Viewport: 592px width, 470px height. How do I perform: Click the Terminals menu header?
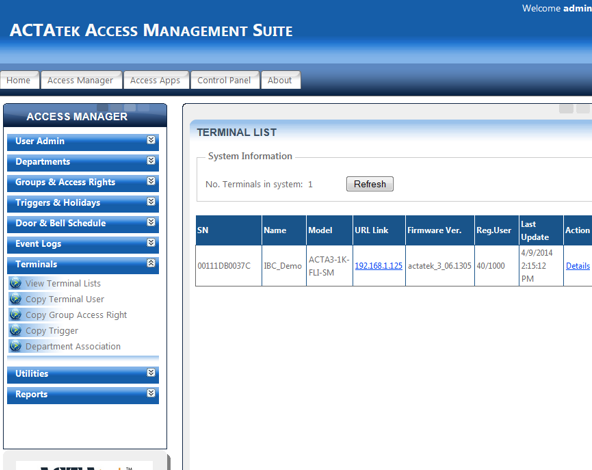point(83,265)
